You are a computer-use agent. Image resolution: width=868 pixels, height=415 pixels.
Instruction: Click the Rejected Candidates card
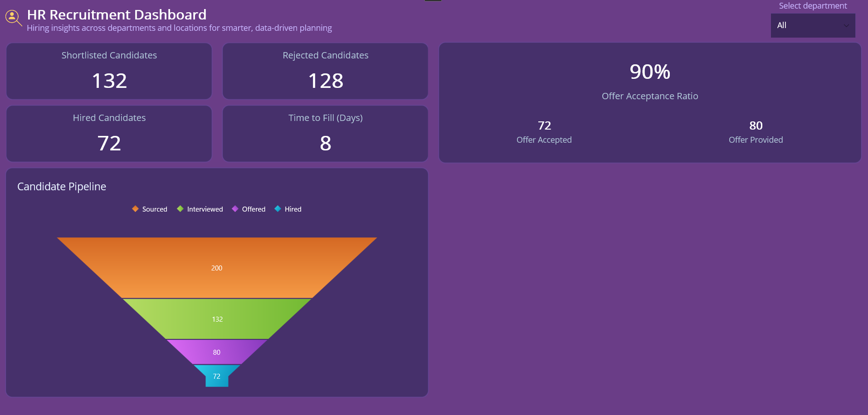pyautogui.click(x=325, y=71)
